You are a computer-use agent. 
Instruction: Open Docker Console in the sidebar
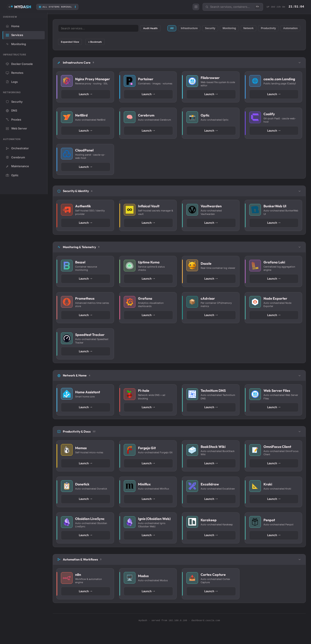24,64
